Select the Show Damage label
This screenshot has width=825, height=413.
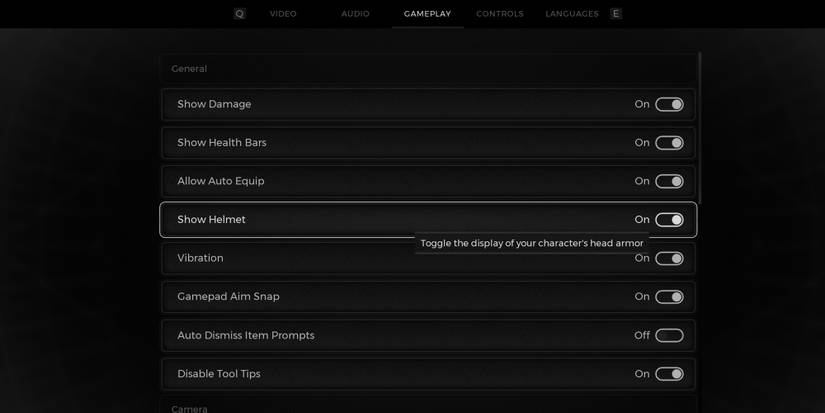click(214, 104)
